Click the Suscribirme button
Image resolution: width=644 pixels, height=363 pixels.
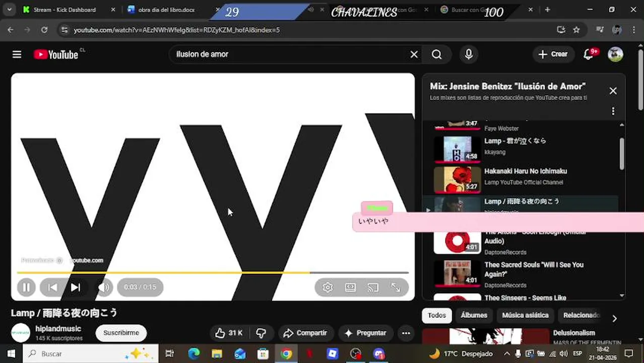tap(121, 333)
